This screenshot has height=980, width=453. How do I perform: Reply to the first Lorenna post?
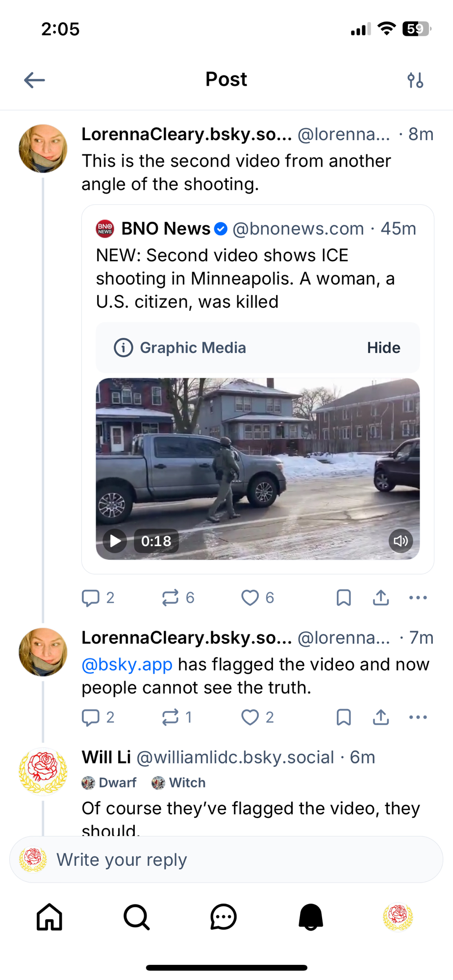coord(91,598)
